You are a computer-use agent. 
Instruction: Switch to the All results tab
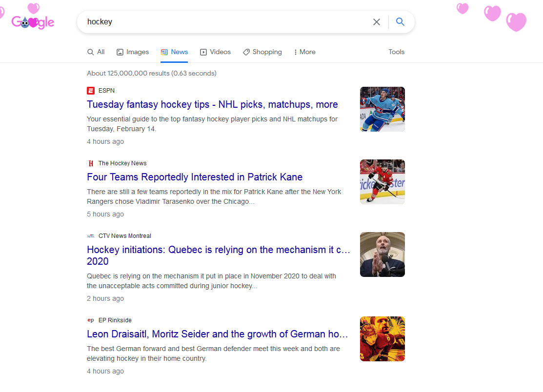(96, 52)
